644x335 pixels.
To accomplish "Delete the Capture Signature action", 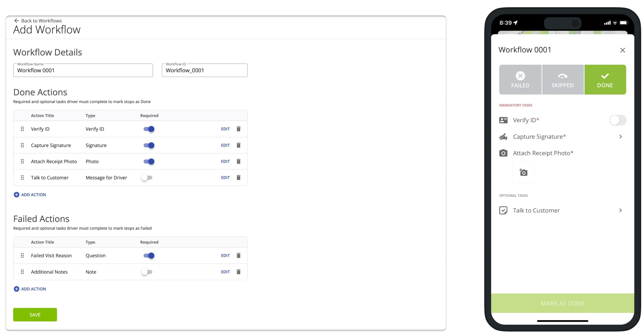I will point(238,145).
